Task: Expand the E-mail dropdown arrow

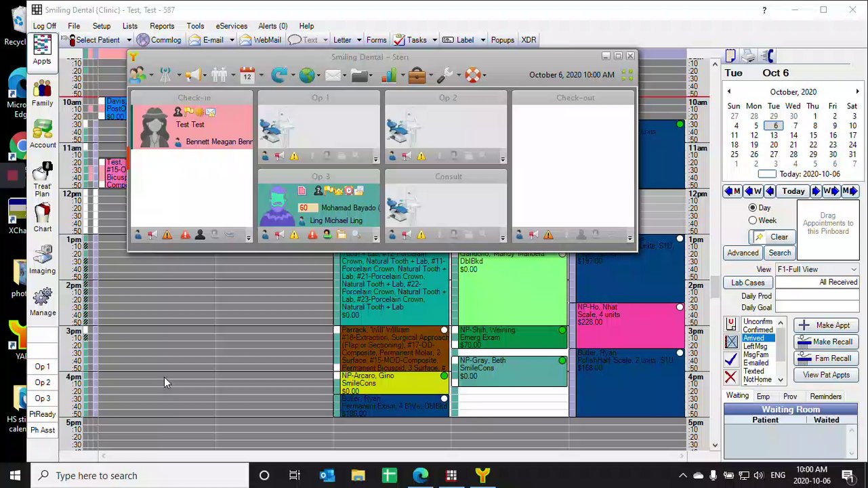Action: point(232,40)
